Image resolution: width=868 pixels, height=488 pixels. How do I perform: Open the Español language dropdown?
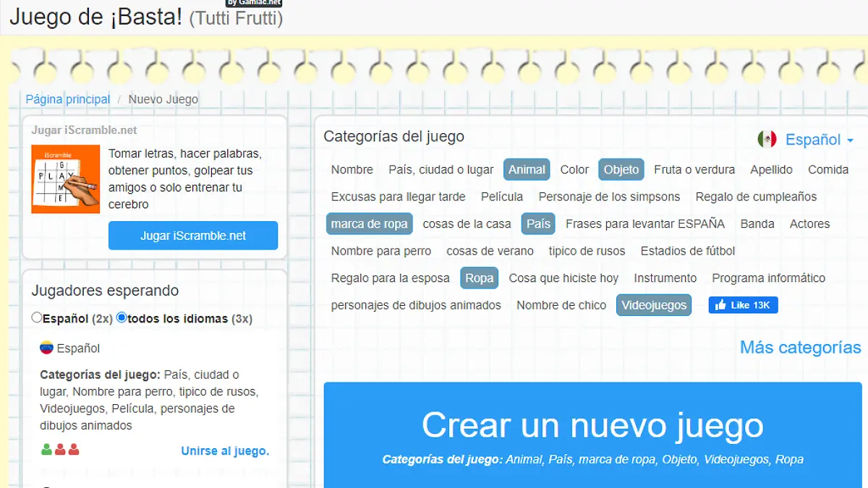click(x=819, y=140)
